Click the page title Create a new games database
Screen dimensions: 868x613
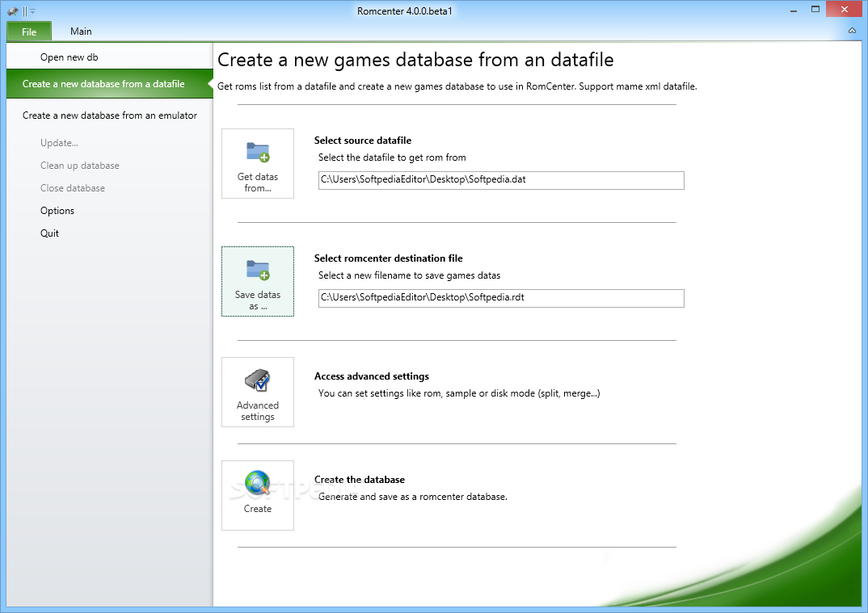[x=415, y=60]
